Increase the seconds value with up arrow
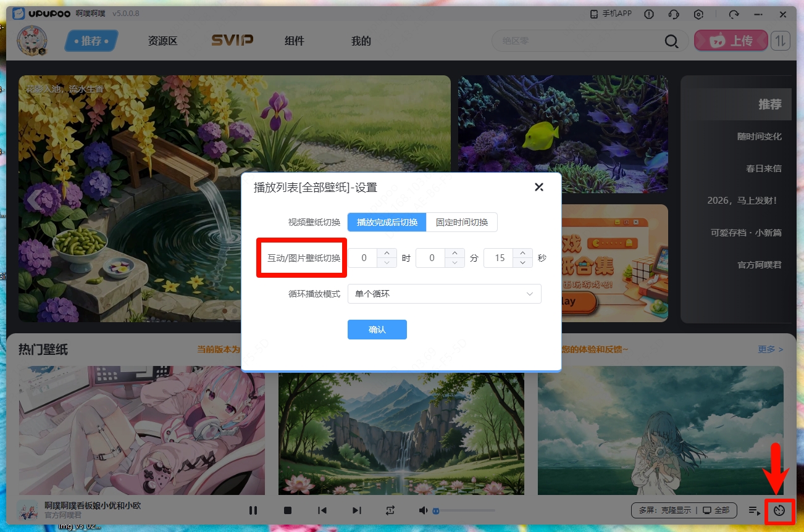 [x=522, y=253]
